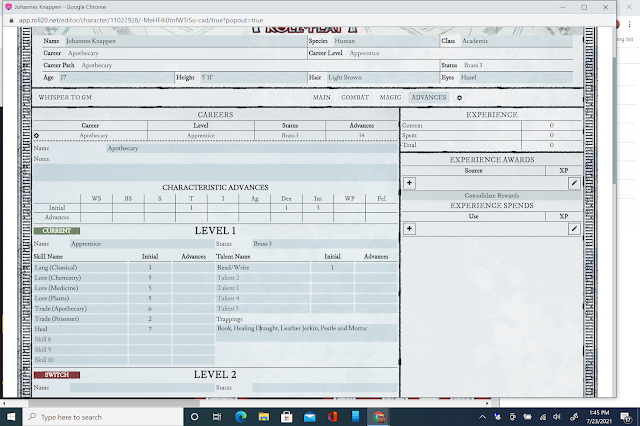
Task: Click the career Name field showing Apothecary
Action: click(251, 149)
